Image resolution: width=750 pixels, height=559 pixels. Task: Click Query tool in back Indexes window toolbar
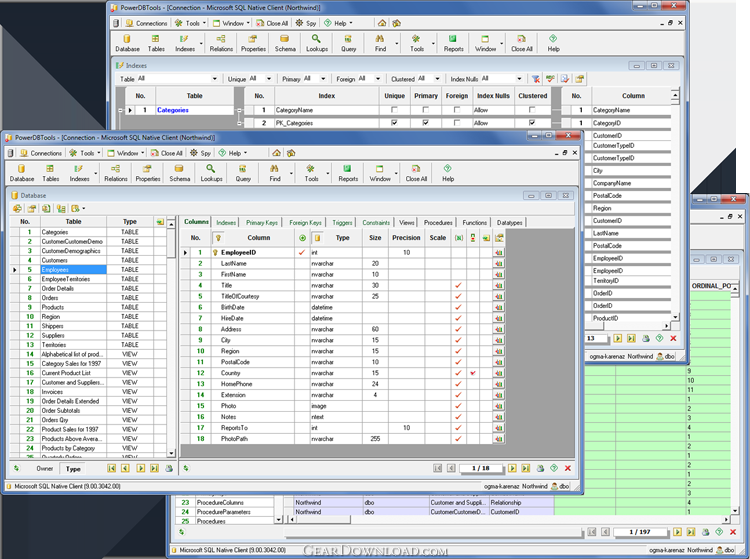pyautogui.click(x=348, y=43)
